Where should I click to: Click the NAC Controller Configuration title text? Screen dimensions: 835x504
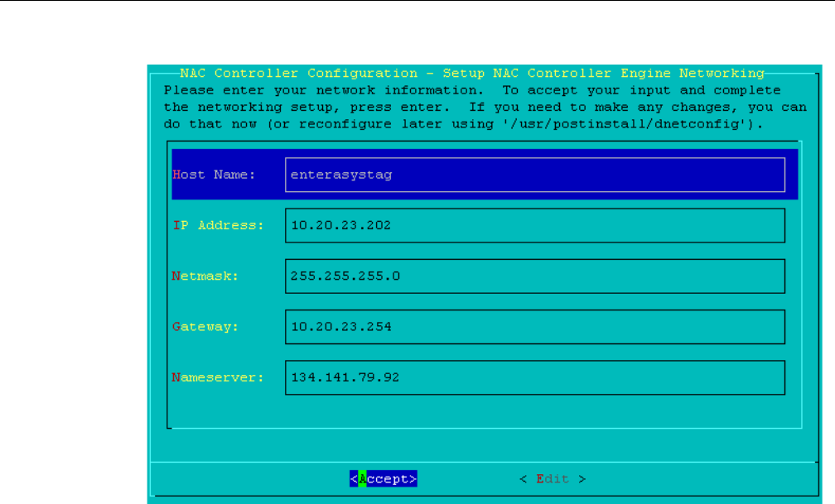tap(472, 73)
